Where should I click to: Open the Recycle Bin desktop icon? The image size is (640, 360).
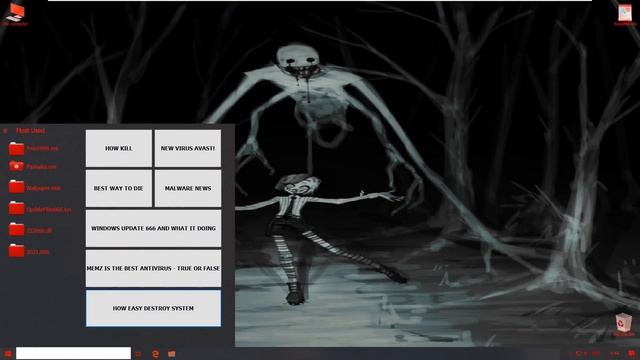click(x=623, y=325)
